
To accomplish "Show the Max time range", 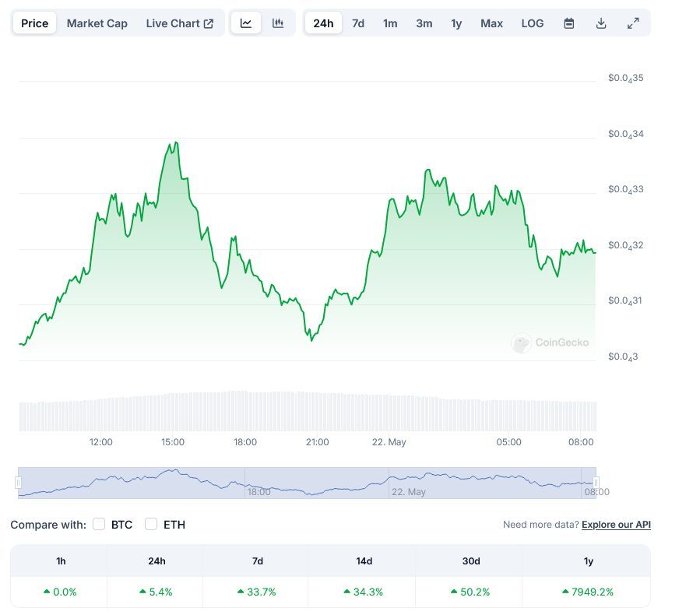I will pos(491,23).
